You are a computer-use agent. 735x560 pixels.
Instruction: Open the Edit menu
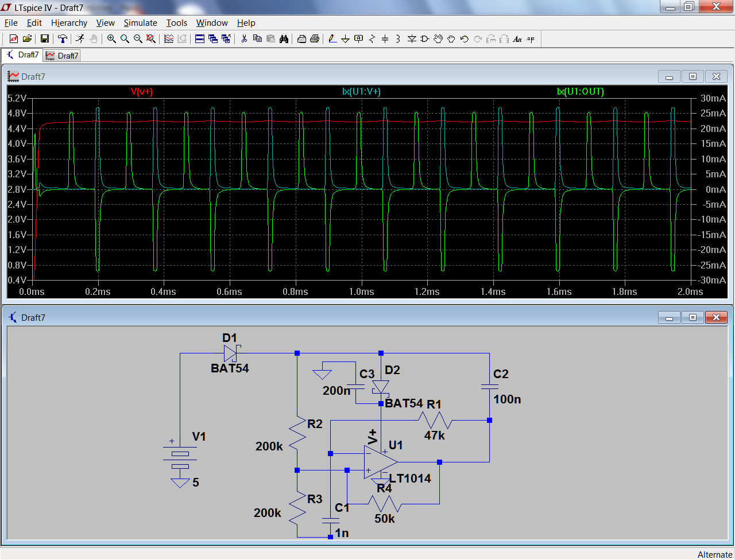tap(34, 23)
